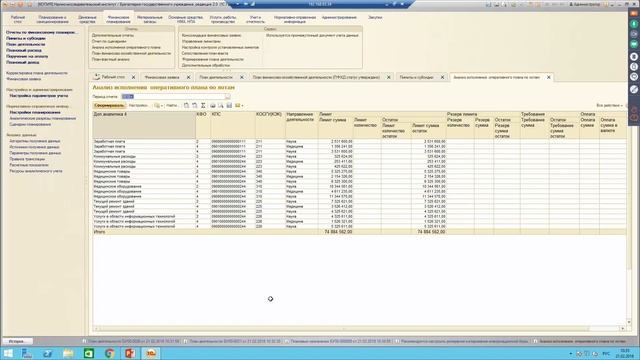640x360 pixels.
Task: Open Плановый расход in navigation panel
Action: [24, 50]
